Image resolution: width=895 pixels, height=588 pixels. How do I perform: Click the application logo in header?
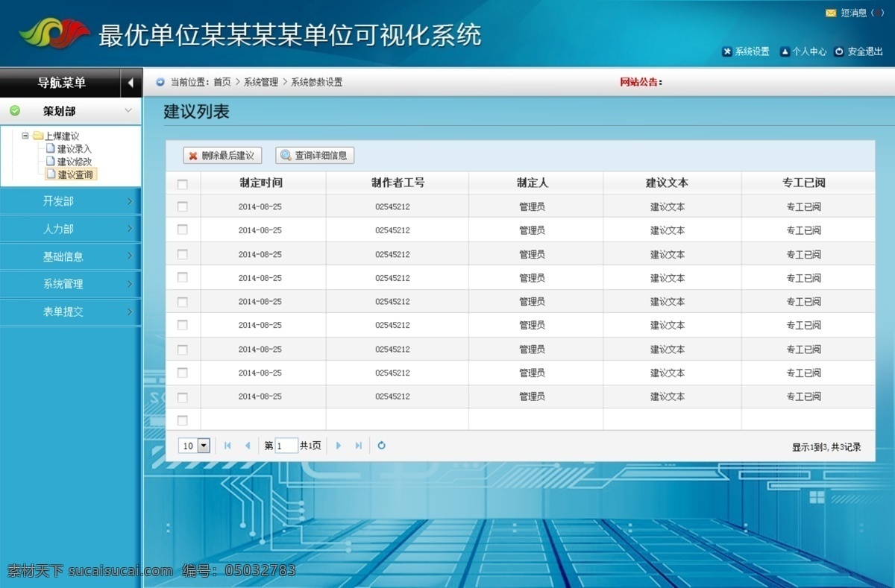[x=54, y=34]
